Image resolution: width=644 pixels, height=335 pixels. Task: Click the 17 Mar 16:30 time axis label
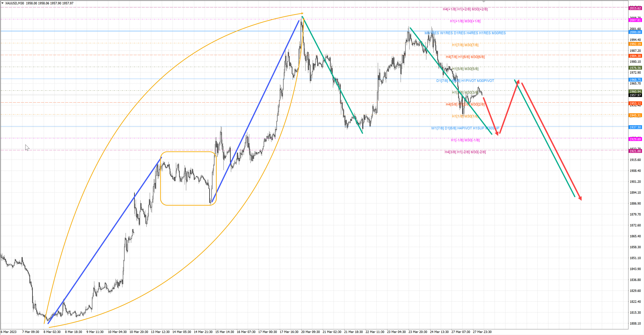click(x=289, y=332)
